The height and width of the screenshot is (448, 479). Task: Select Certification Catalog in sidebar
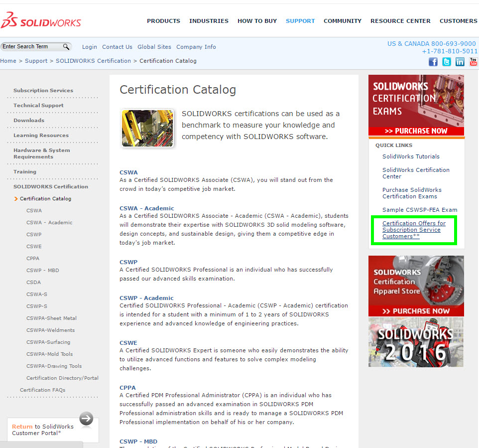pyautogui.click(x=45, y=199)
